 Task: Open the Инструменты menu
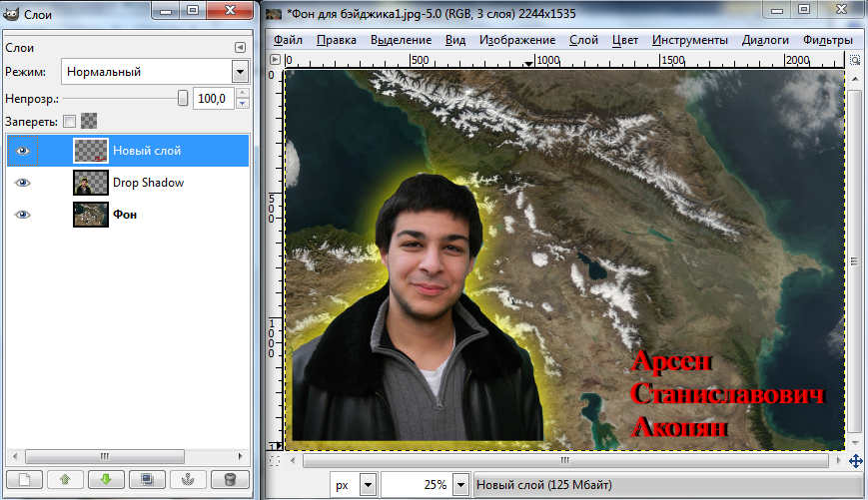[x=690, y=40]
